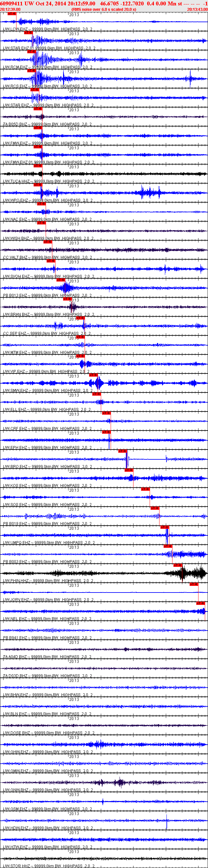The height and width of the screenshot is (868, 208).
Task: Click the coordinates 46.6705 -122.7020
Action: point(122,3)
